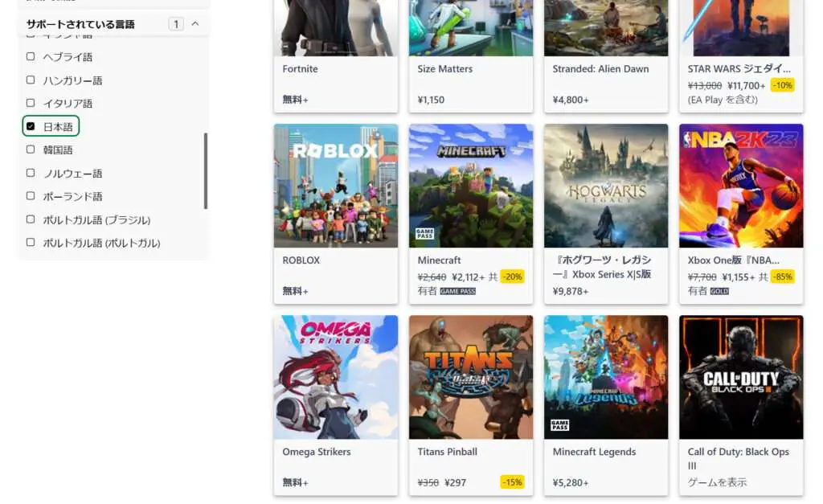
Task: Uncheck the 日本語 language checkbox
Action: click(31, 126)
